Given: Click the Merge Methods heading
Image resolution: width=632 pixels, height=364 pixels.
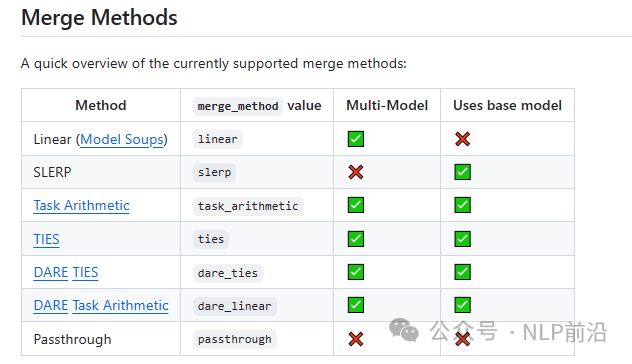Looking at the screenshot, I should (99, 18).
